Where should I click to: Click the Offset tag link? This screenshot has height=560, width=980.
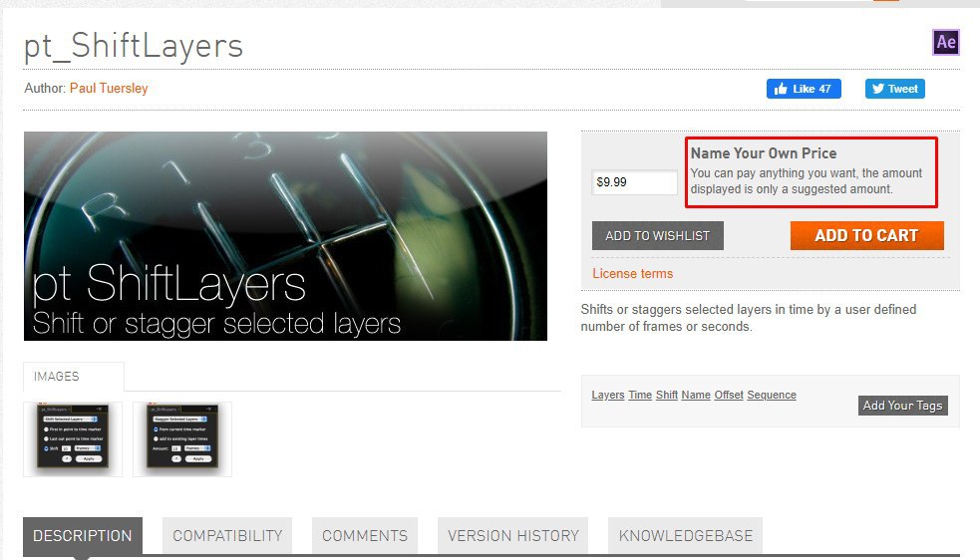click(729, 395)
